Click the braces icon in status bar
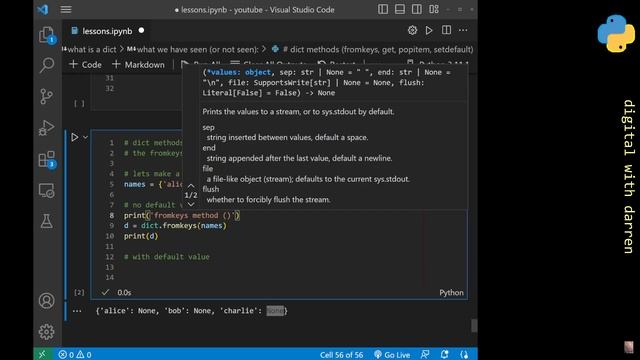The height and width of the screenshot is (360, 640). click(464, 355)
